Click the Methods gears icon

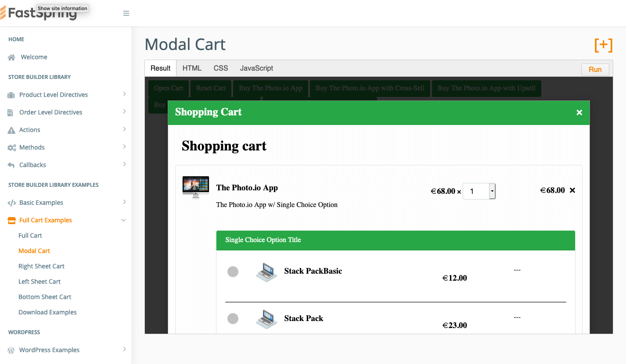pos(11,148)
